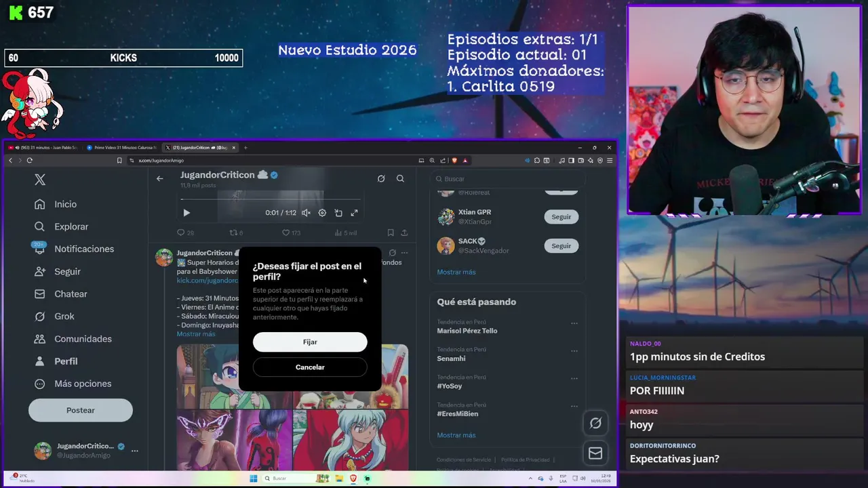
Task: Open the #EresMiBien trend
Action: tap(458, 413)
